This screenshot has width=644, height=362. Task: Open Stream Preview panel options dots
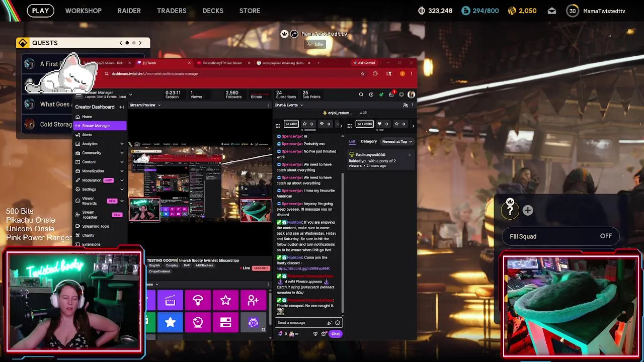click(x=268, y=105)
